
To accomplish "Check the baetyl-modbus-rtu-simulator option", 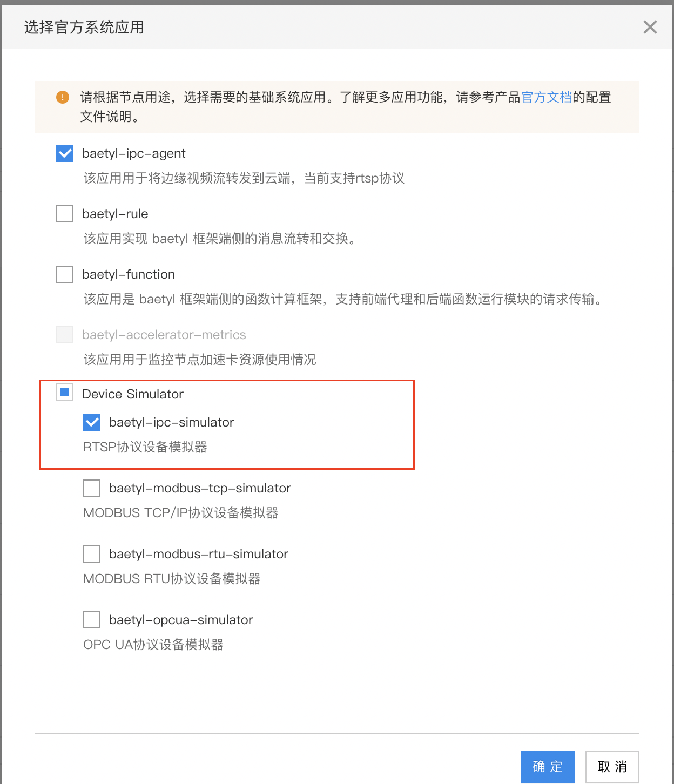I will pyautogui.click(x=92, y=554).
